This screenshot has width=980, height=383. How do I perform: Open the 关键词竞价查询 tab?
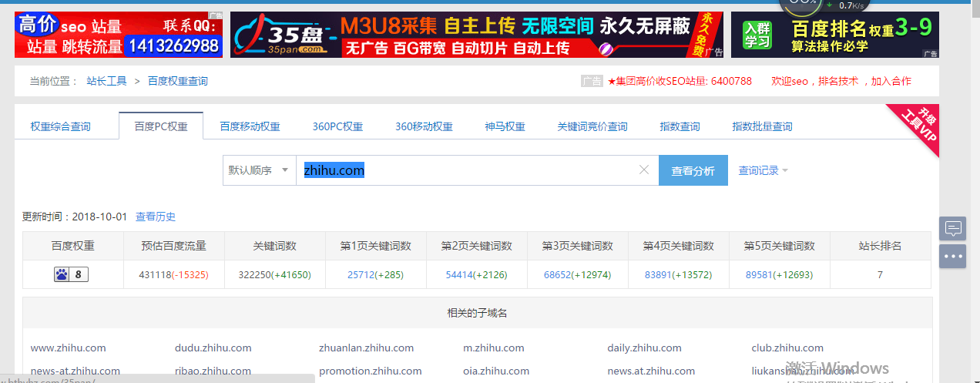pyautogui.click(x=592, y=126)
